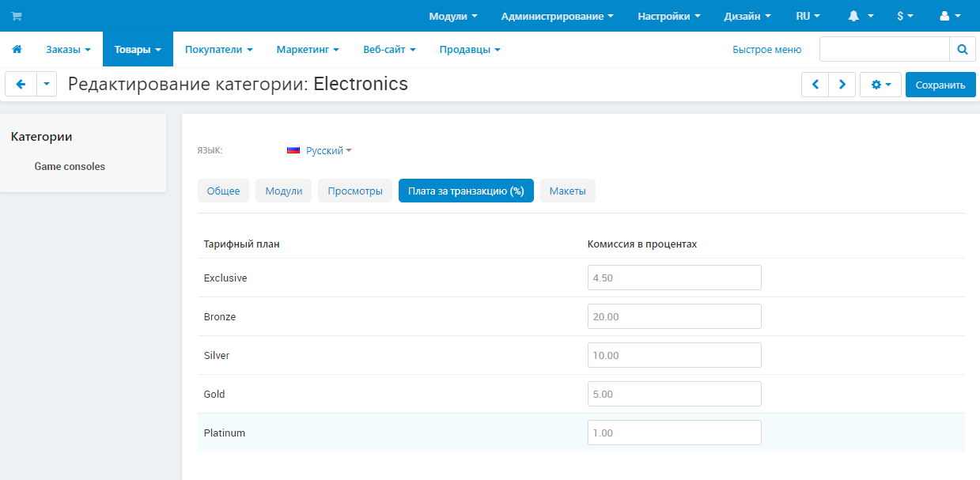Open the gear settings dropdown
Screen dimensions: 980x480
click(x=880, y=85)
